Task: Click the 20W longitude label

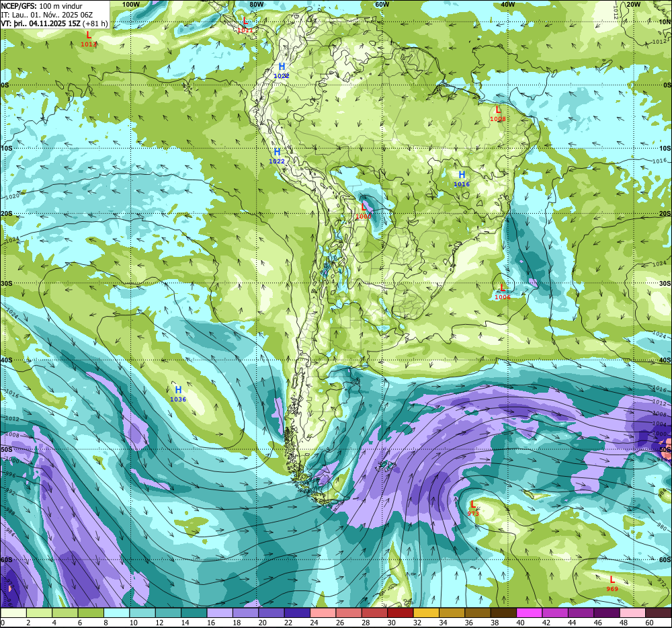Action: tap(633, 4)
